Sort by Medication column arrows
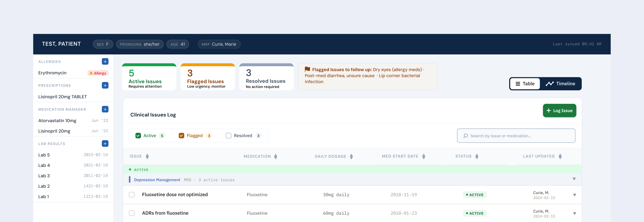This screenshot has width=644, height=222. pyautogui.click(x=275, y=156)
